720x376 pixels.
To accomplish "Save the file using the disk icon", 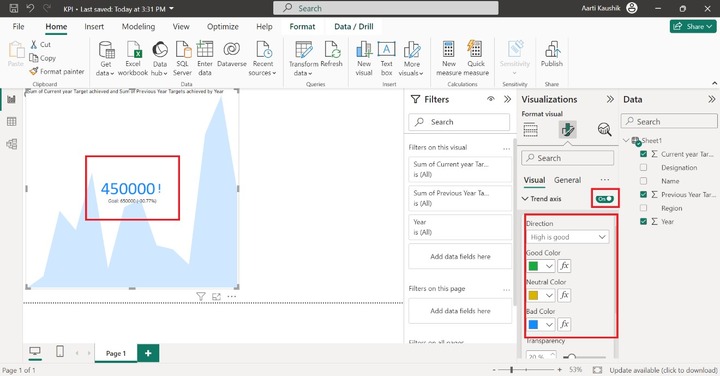I will pos(14,8).
